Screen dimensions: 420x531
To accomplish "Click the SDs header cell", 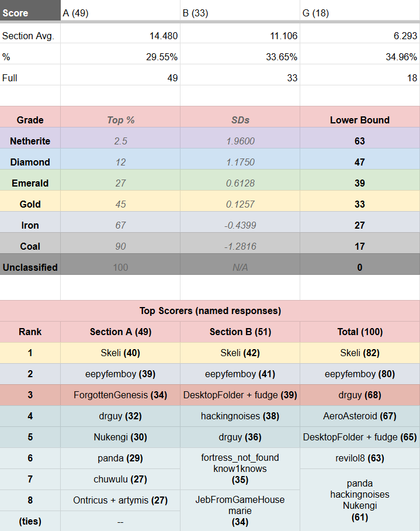I will (x=240, y=117).
